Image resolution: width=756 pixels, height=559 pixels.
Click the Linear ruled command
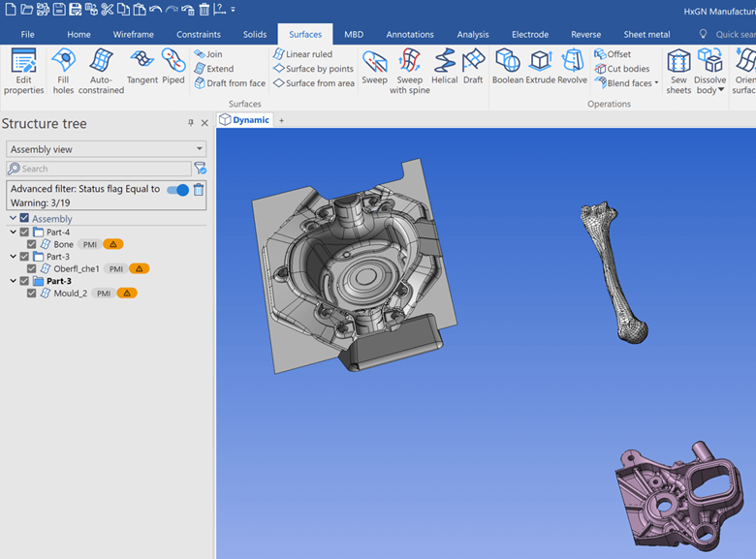tap(302, 54)
